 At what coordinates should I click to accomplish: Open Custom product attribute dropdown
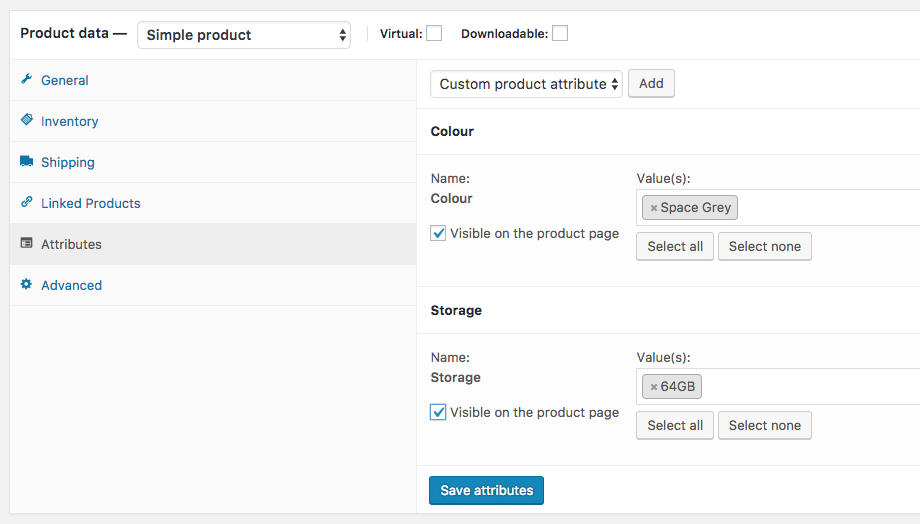click(526, 84)
